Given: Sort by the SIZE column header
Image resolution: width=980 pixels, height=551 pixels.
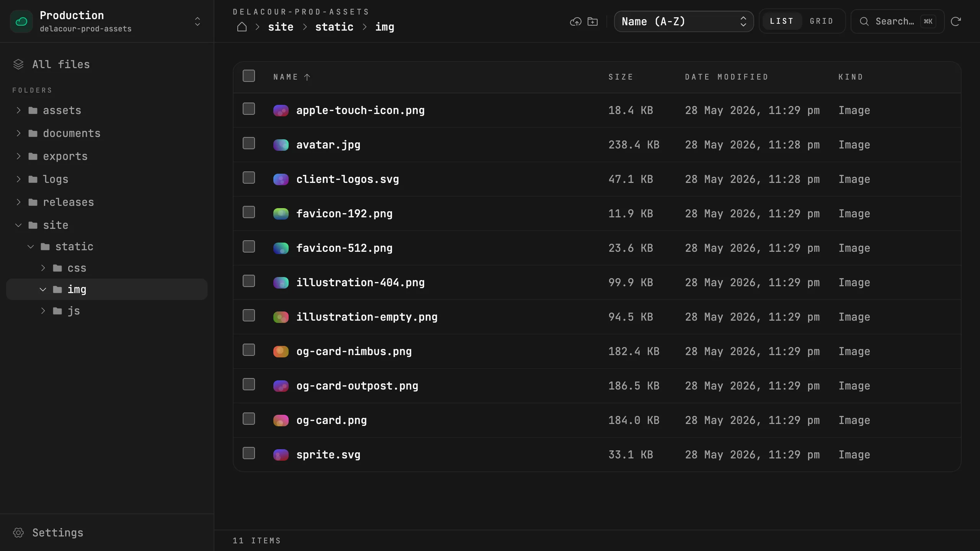Looking at the screenshot, I should pos(621,77).
